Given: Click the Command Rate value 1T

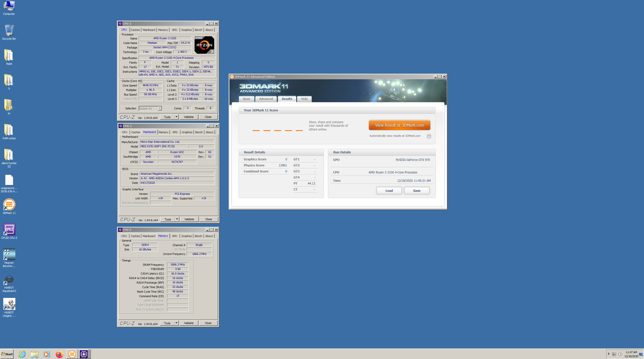Looking at the screenshot, I should tap(178, 296).
